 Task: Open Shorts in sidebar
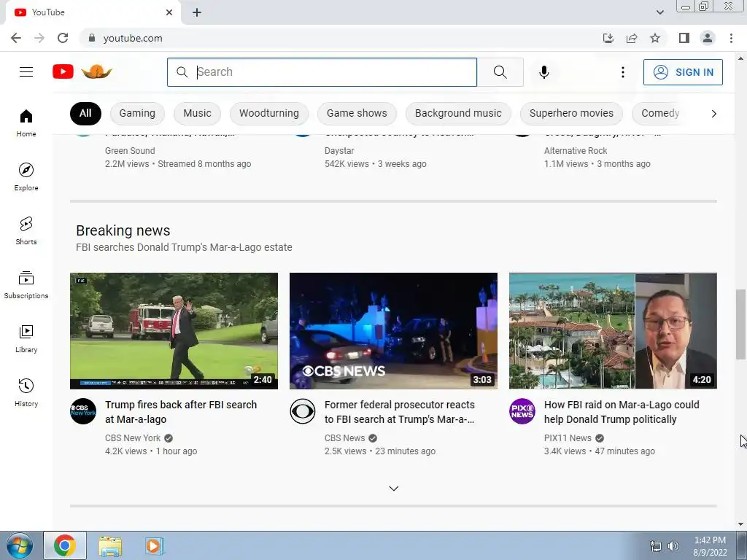26,230
